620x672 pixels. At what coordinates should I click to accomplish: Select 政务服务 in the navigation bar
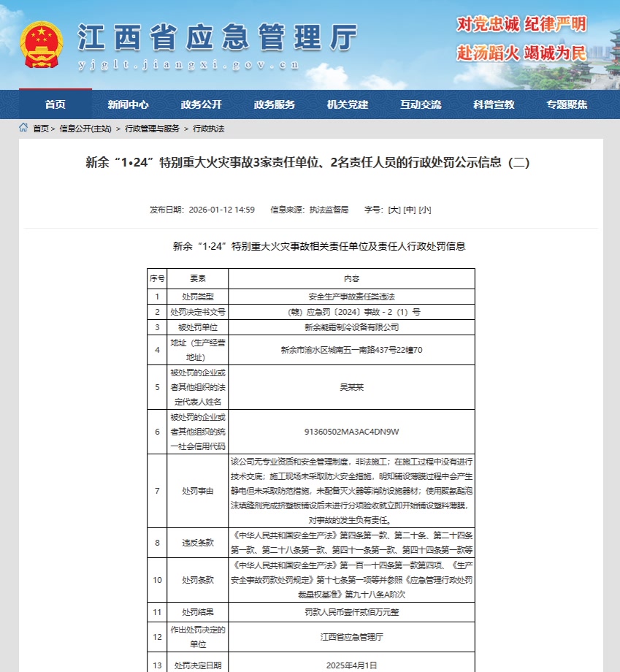[275, 104]
